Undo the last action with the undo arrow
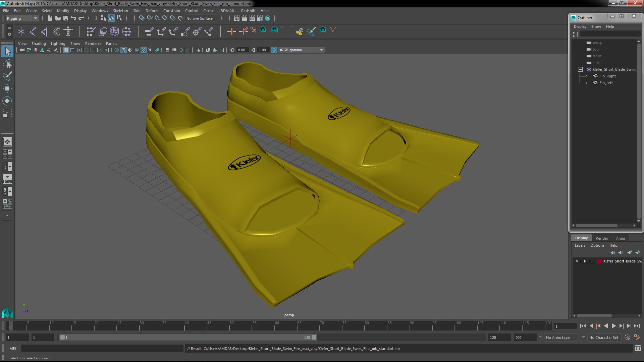Viewport: 644px width, 362px height. [x=73, y=18]
